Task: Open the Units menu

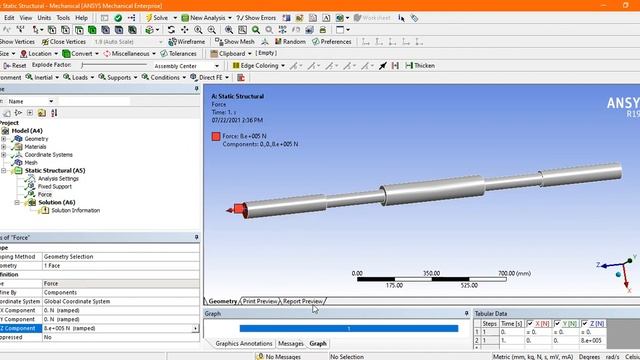Action: (x=44, y=18)
